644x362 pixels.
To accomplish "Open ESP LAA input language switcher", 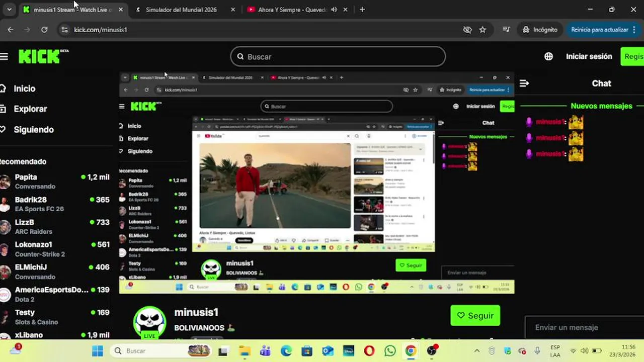I will tap(555, 351).
